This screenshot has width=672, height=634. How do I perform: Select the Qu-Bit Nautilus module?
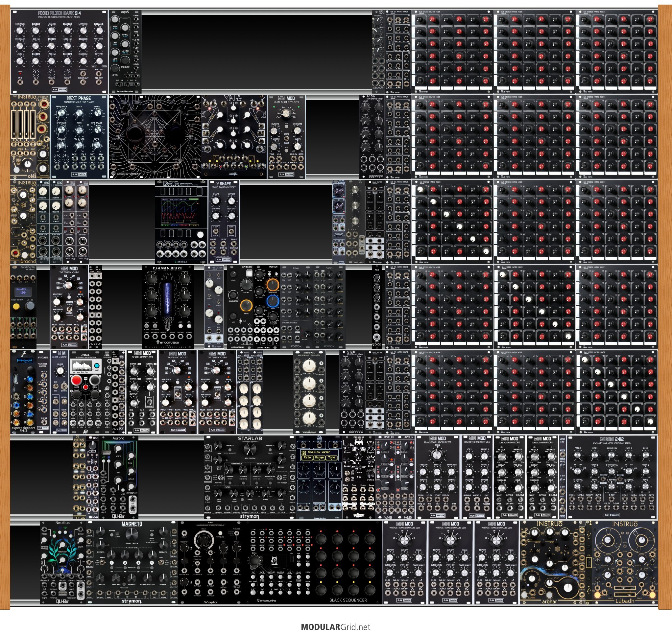tap(62, 563)
